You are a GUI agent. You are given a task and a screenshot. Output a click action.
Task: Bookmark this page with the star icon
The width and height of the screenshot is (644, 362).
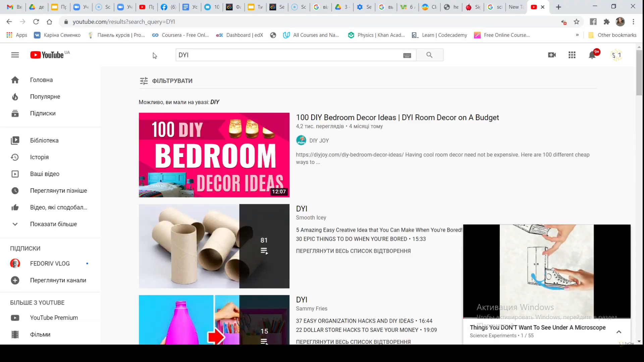point(577,22)
